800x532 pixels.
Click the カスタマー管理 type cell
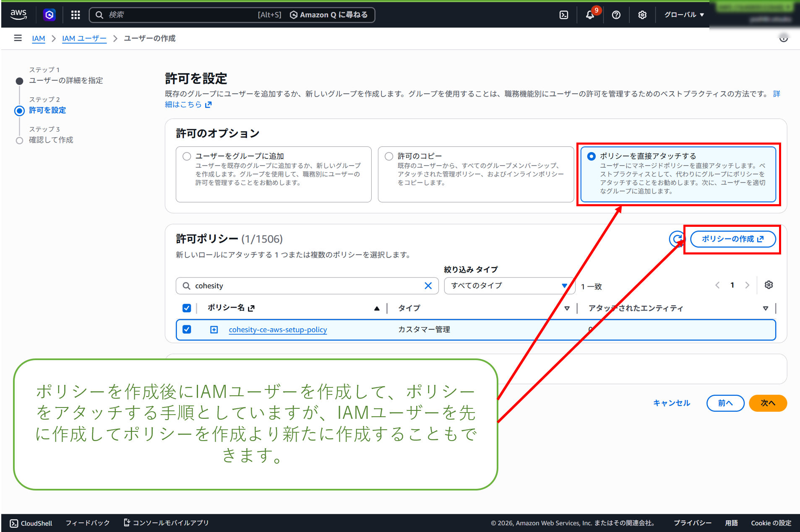[x=424, y=330]
